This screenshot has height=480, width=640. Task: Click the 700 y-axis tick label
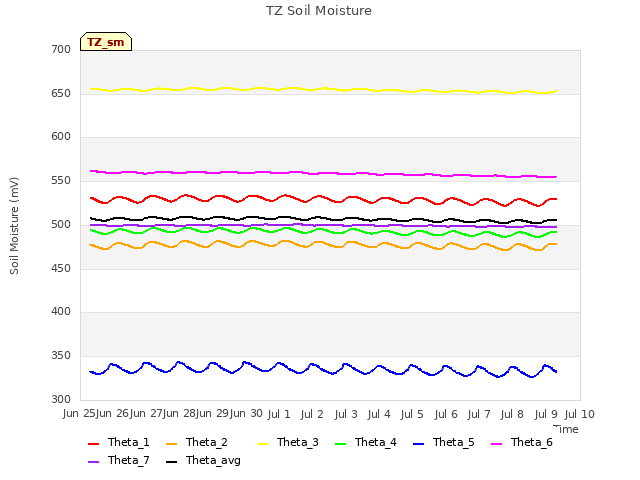pyautogui.click(x=61, y=49)
